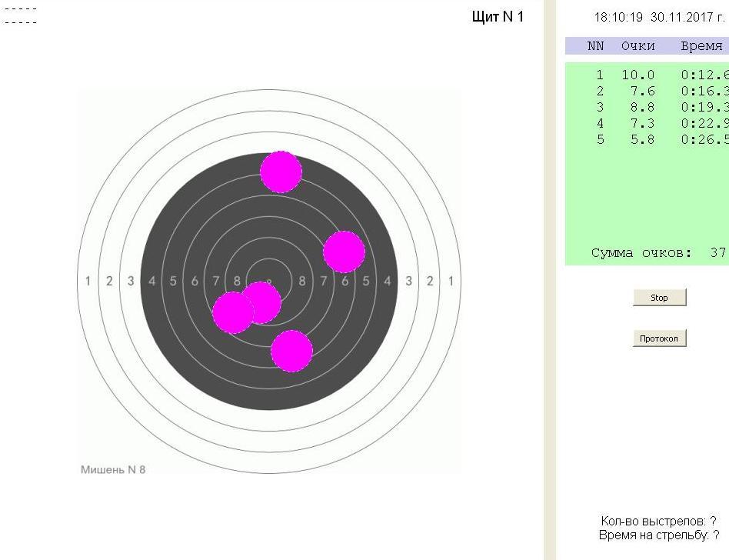
Task: Click the Время column header
Action: [701, 46]
